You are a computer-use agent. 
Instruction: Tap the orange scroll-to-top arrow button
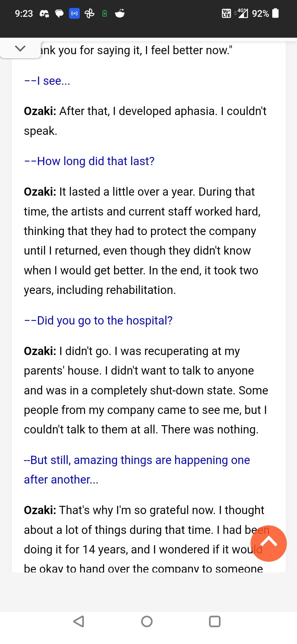pyautogui.click(x=268, y=543)
